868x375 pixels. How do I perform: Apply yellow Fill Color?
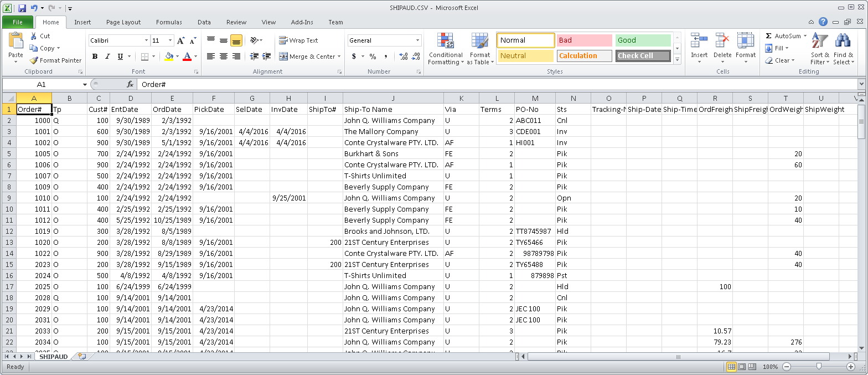point(169,56)
